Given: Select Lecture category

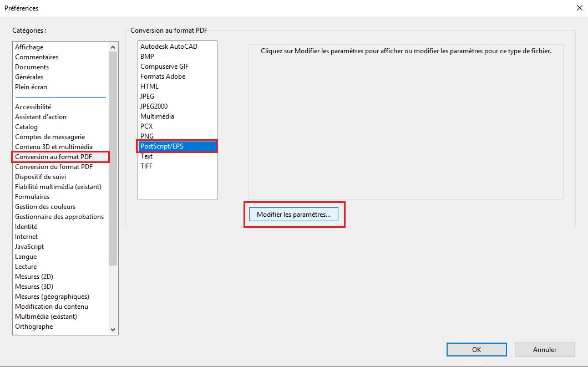Looking at the screenshot, I should click(x=26, y=267).
